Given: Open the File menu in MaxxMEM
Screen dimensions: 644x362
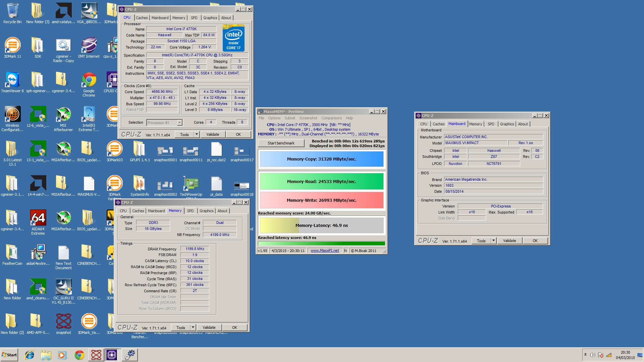Looking at the screenshot, I should 261,118.
